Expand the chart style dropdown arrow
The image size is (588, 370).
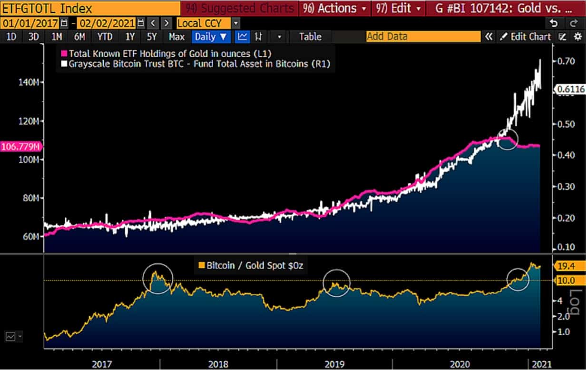[280, 37]
